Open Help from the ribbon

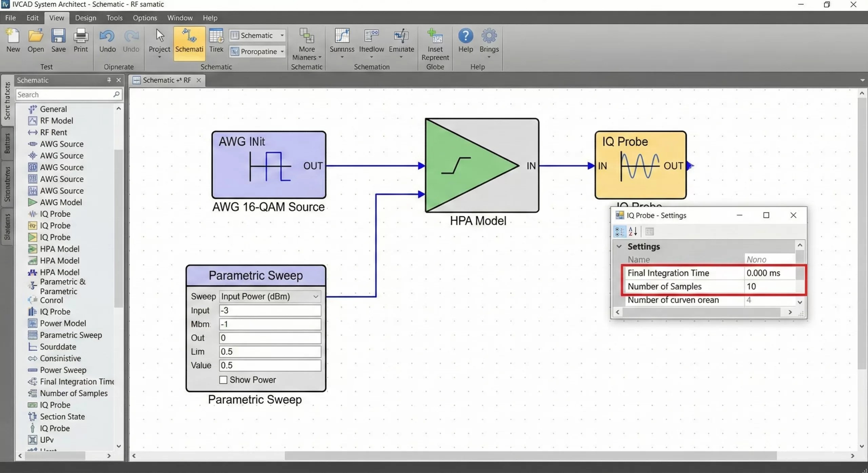pyautogui.click(x=465, y=41)
